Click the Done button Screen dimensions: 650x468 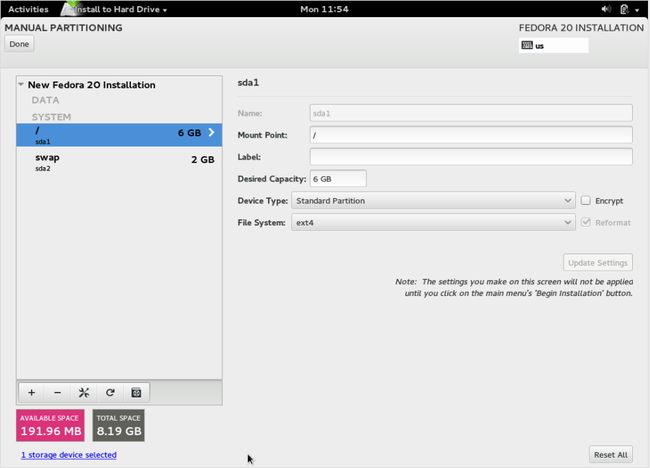point(19,44)
